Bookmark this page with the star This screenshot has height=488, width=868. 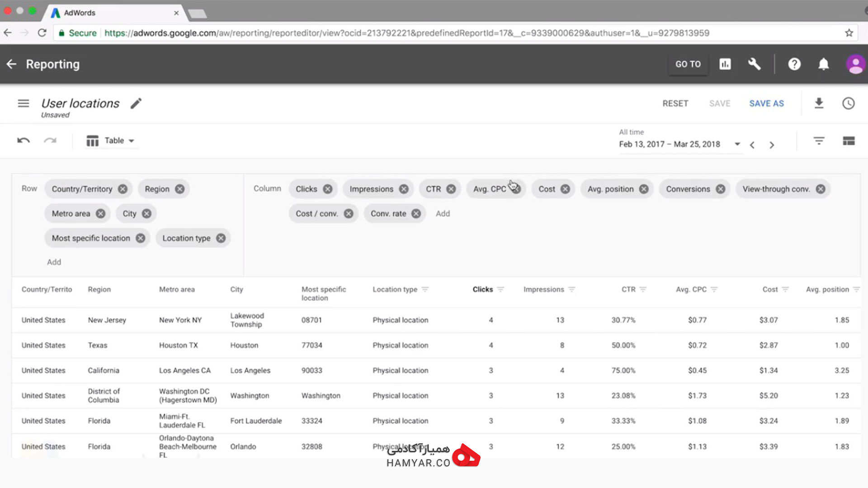pos(849,33)
